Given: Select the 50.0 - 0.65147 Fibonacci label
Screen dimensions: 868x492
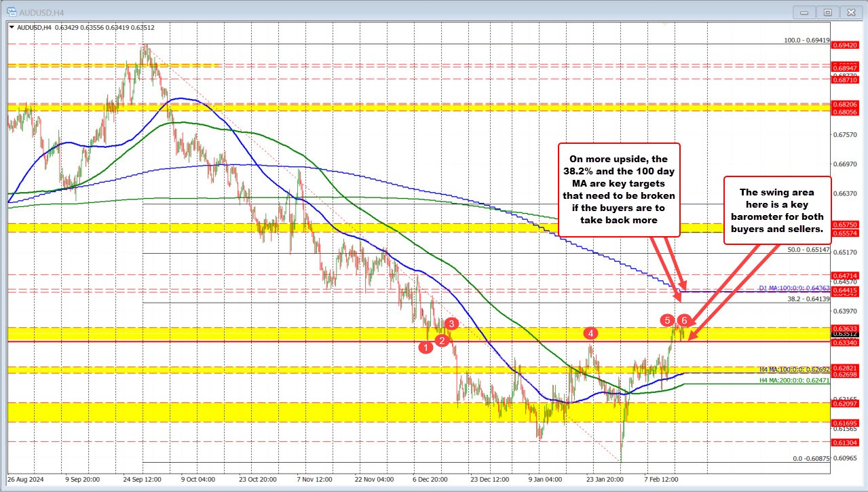Looking at the screenshot, I should (x=808, y=250).
